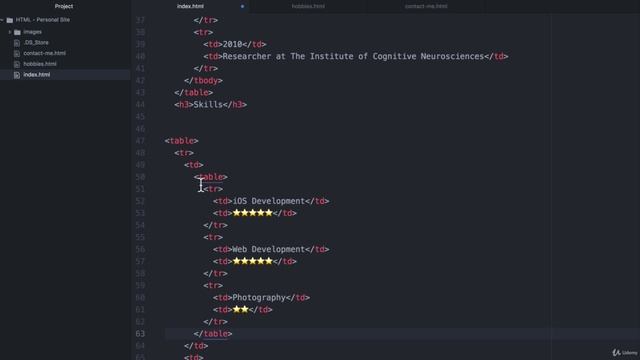Click the file icon next to .DS_Store
The height and width of the screenshot is (360, 640).
17,43
